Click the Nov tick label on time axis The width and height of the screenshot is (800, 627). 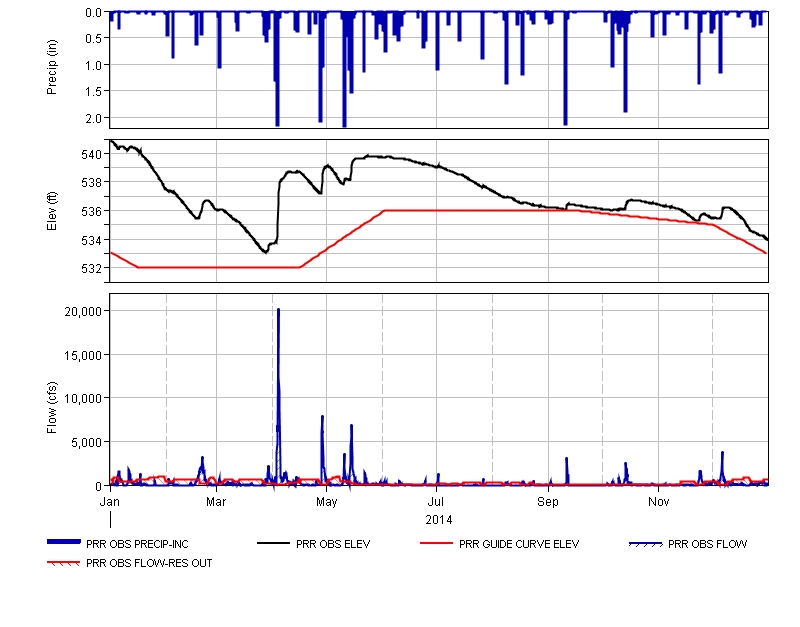659,502
